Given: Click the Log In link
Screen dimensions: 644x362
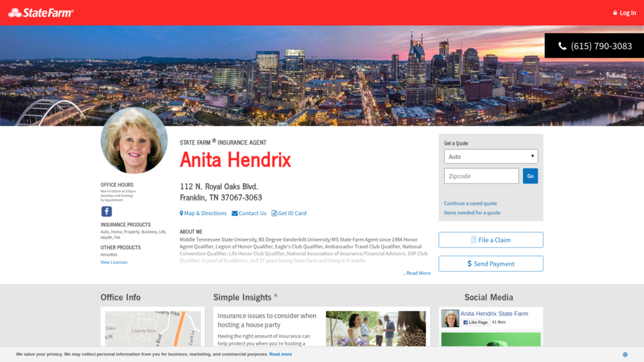Looking at the screenshot, I should pyautogui.click(x=624, y=13).
